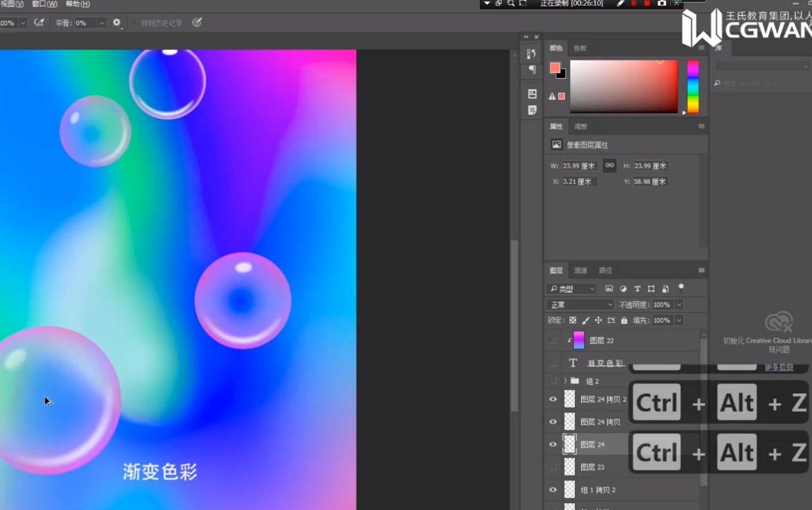Open the Paragraph panel icon
The width and height of the screenshot is (812, 510).
point(532,70)
